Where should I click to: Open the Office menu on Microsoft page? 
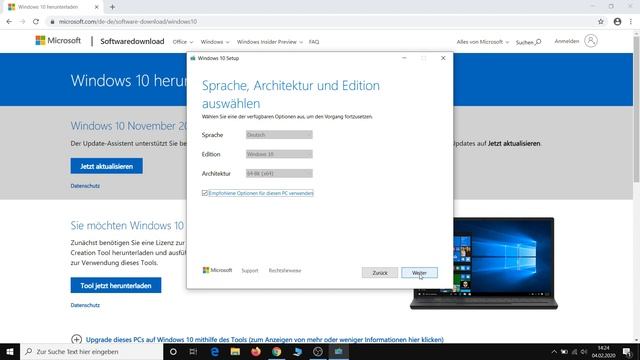pyautogui.click(x=182, y=42)
